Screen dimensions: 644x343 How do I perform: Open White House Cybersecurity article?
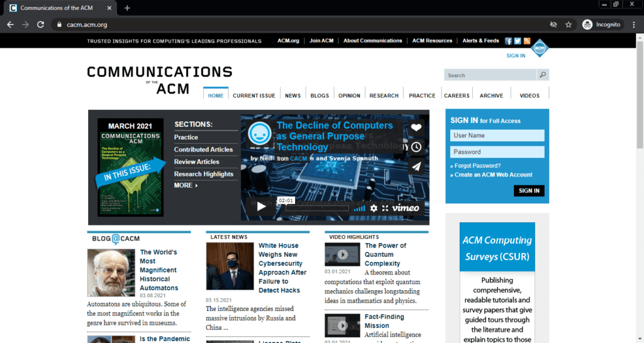(282, 268)
